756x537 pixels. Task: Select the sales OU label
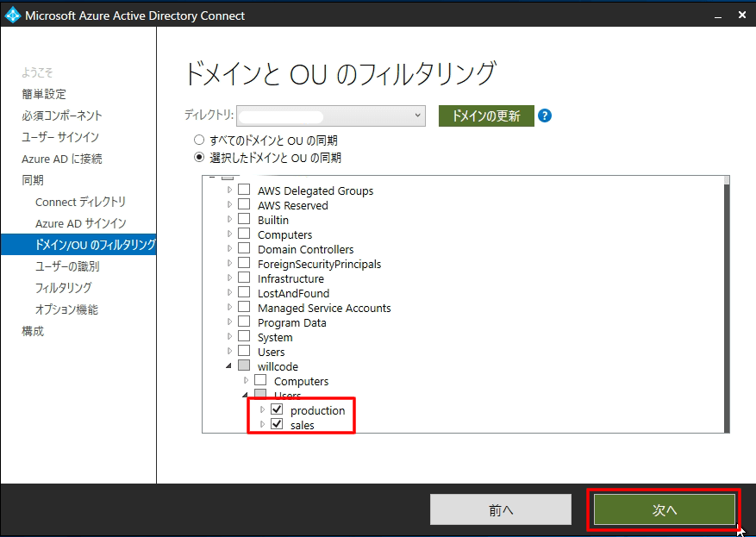point(303,425)
